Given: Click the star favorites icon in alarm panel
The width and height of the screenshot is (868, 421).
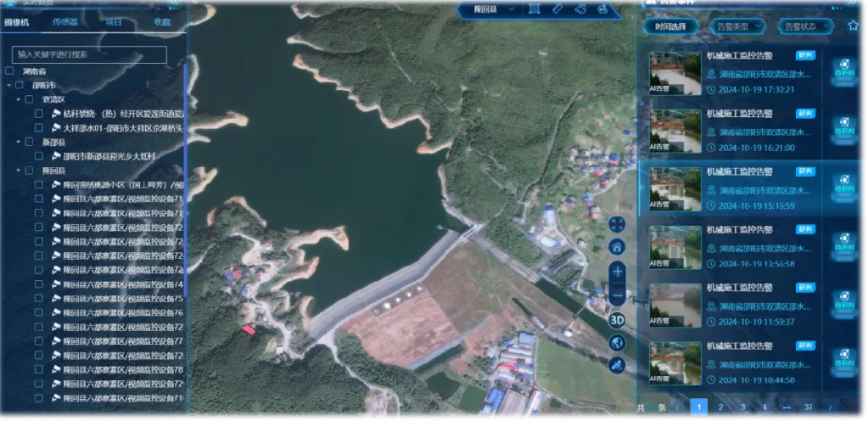Looking at the screenshot, I should (x=853, y=25).
